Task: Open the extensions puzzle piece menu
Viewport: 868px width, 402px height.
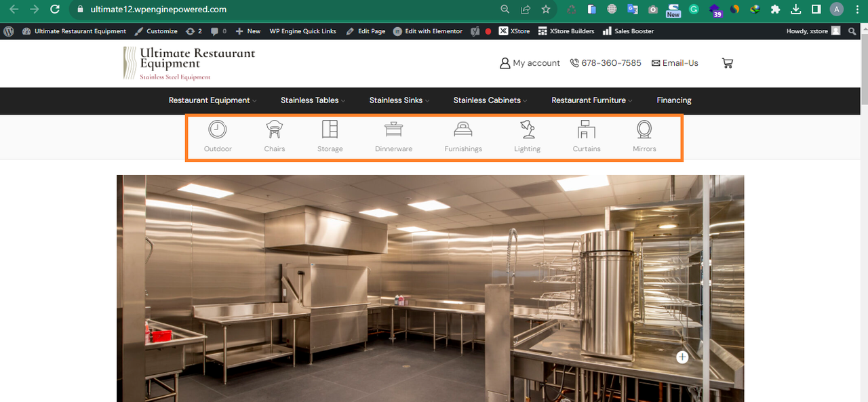Action: [x=776, y=9]
